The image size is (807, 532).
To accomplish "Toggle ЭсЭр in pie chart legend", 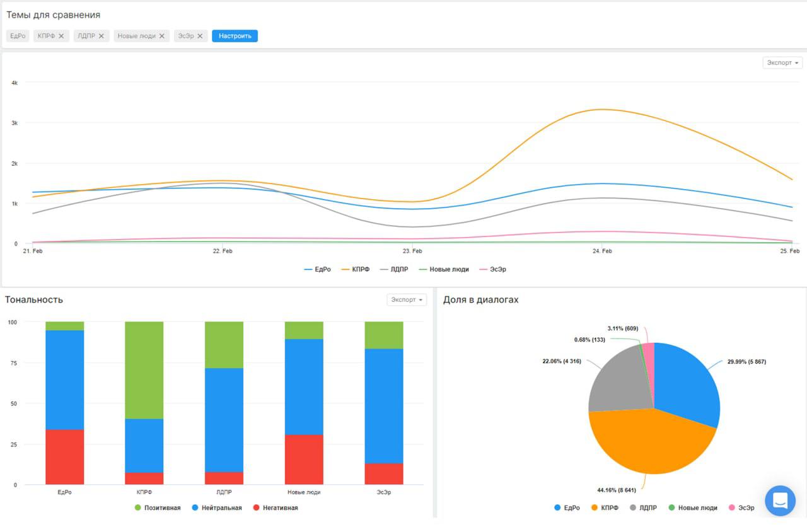I will pos(741,507).
